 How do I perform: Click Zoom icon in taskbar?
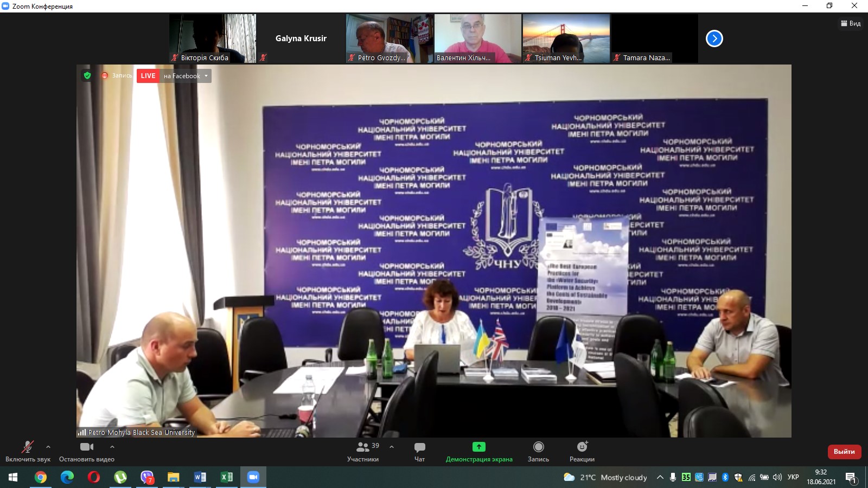(x=253, y=477)
